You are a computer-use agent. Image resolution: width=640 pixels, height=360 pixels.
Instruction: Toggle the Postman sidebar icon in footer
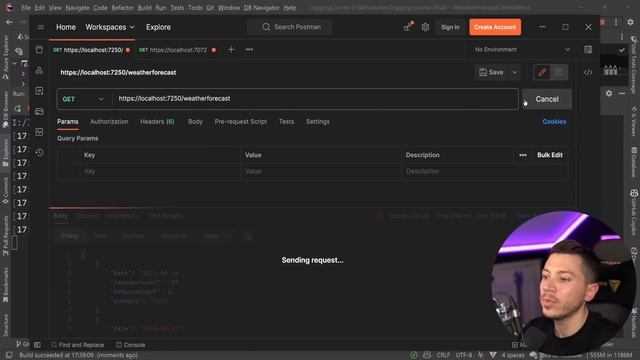point(37,345)
